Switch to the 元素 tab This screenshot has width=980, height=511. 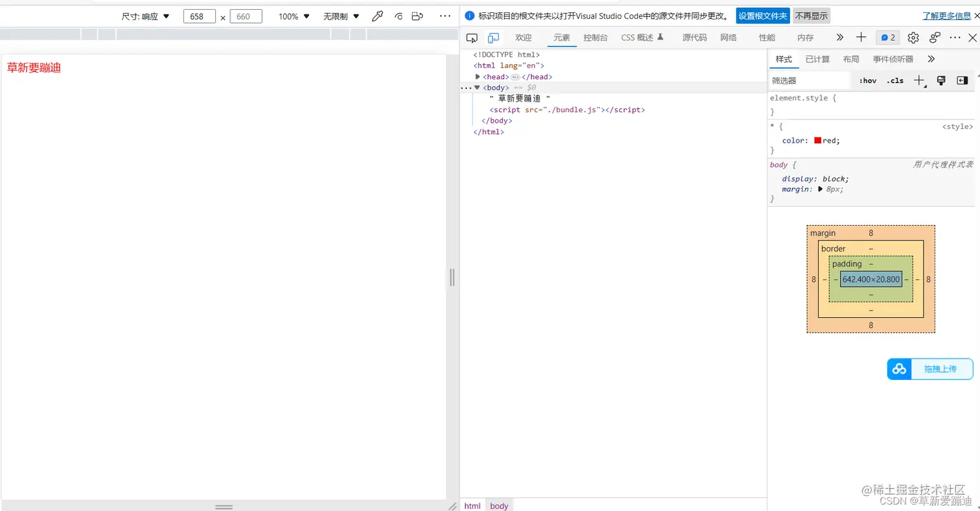(x=562, y=38)
